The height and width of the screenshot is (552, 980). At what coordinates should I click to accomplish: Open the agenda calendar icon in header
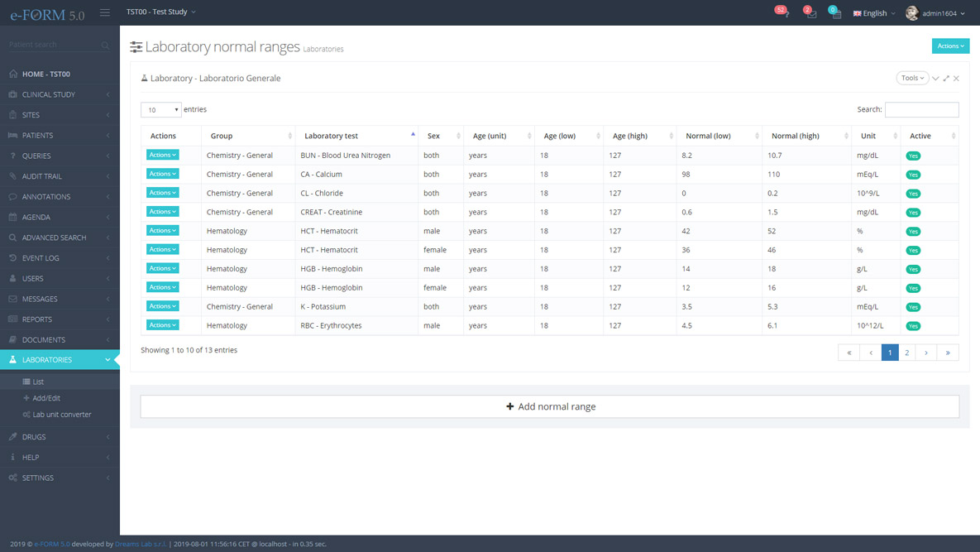point(835,13)
